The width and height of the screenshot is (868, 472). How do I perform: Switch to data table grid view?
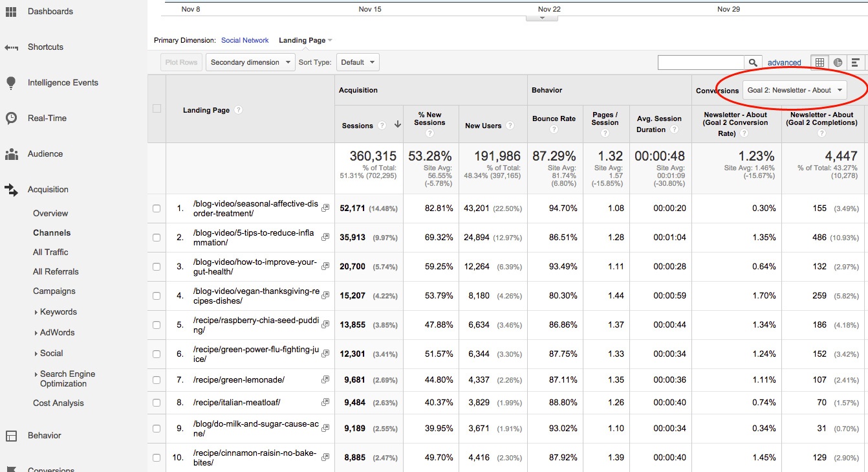(819, 62)
